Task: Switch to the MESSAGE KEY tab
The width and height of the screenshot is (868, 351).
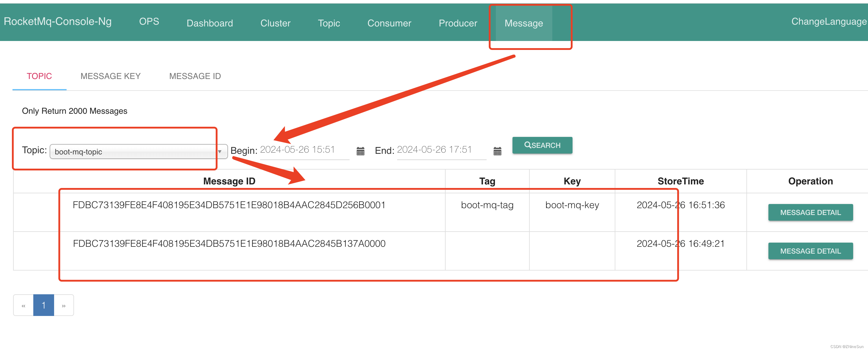Action: [x=110, y=76]
